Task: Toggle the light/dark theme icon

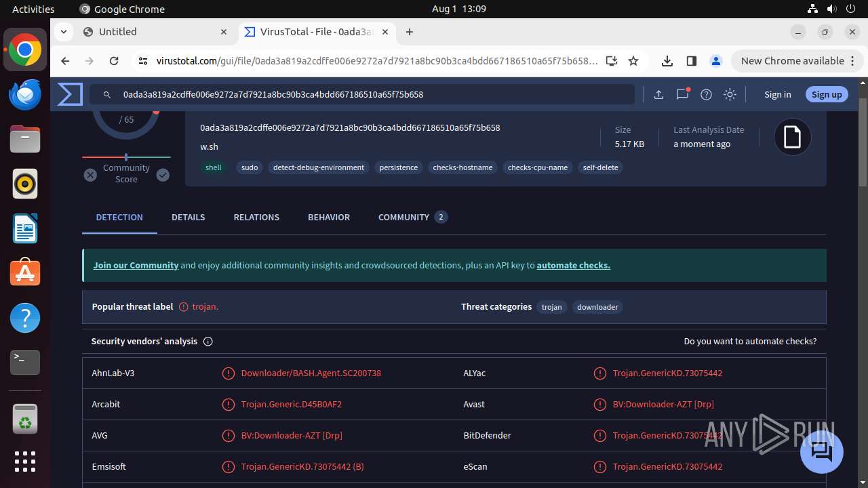Action: pos(730,95)
